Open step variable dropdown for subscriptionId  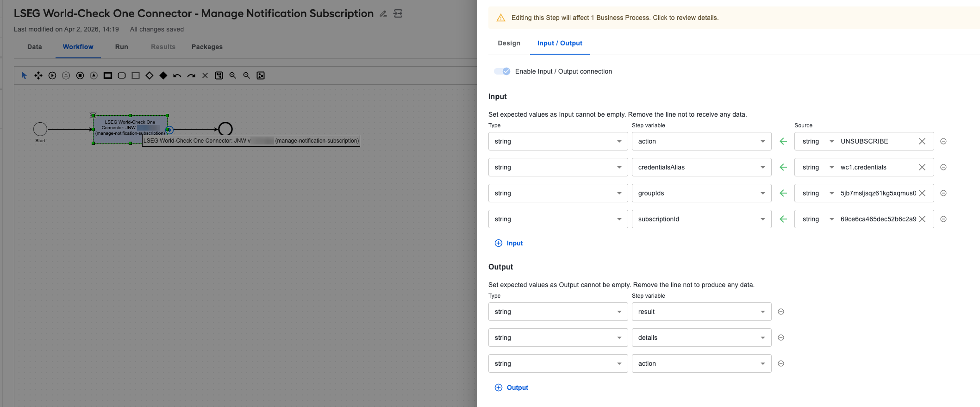[701, 219]
